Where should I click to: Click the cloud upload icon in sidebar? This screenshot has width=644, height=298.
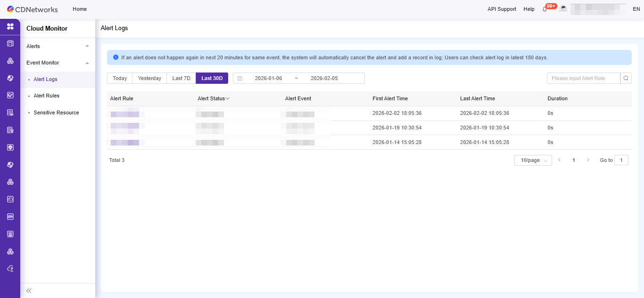pos(10,268)
